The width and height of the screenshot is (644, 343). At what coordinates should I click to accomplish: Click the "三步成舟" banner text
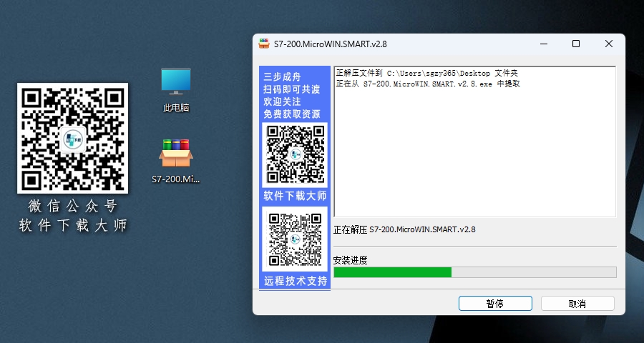tap(282, 76)
